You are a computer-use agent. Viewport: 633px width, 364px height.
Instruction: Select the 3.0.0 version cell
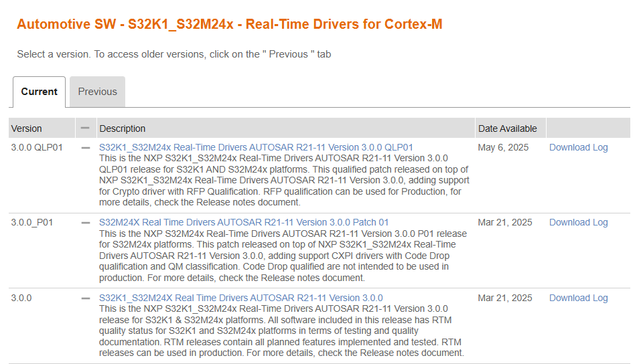click(21, 298)
